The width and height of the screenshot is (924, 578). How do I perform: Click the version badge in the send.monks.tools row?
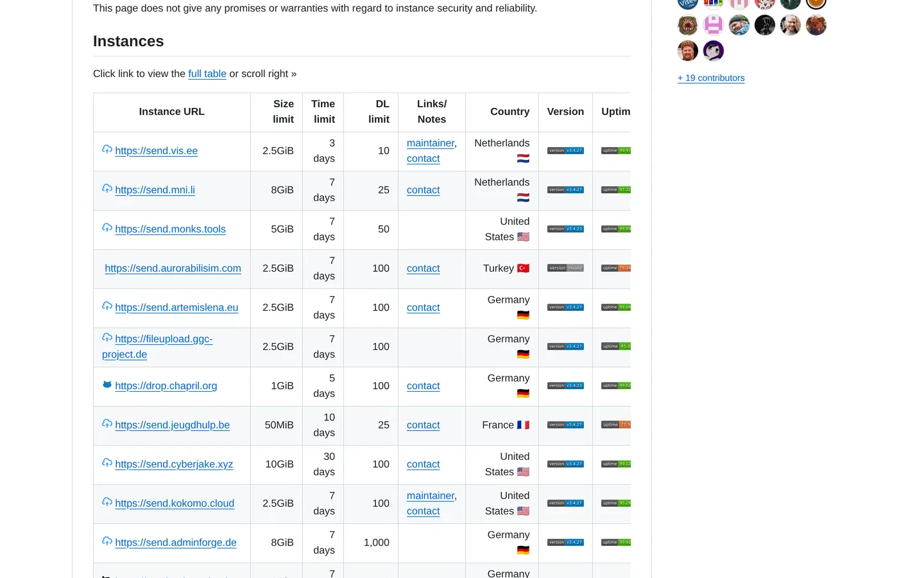point(565,229)
